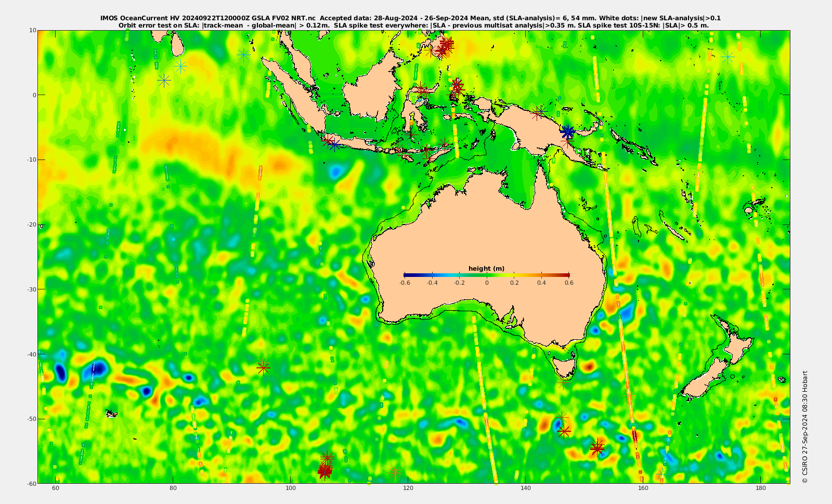
Task: Select the "Accepted data: 28-Aug-2024 - 26-Sep-2024" title text
Action: pyautogui.click(x=394, y=18)
